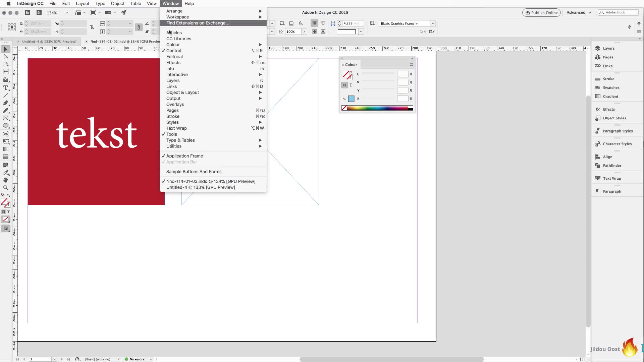Open the Layout menu
644x362 pixels.
pyautogui.click(x=82, y=3)
